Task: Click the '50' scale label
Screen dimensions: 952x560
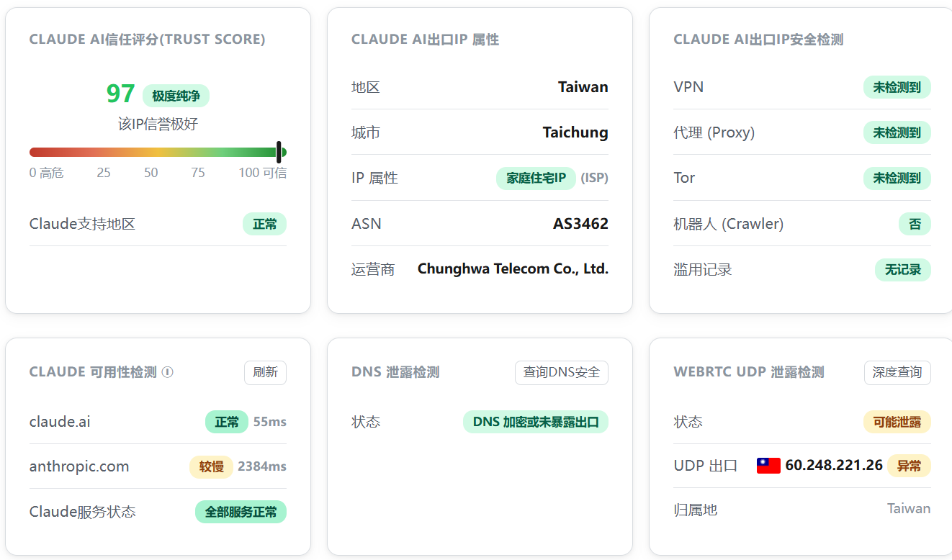Action: tap(151, 173)
